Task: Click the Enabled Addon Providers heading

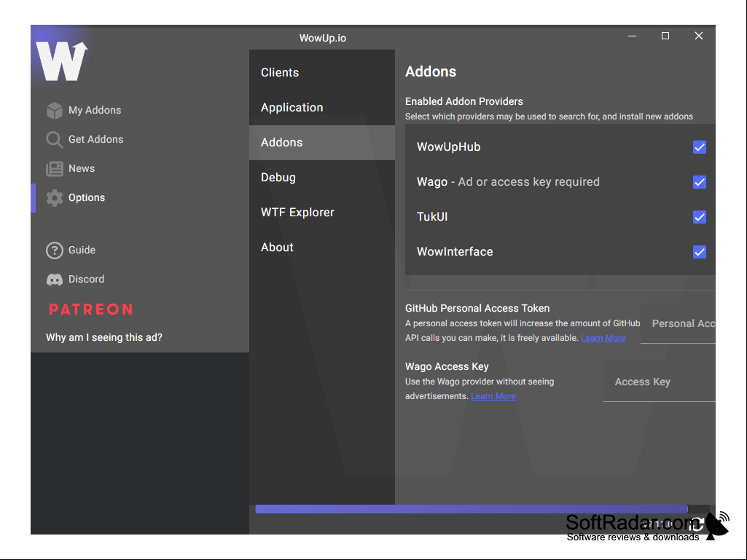Action: (464, 101)
